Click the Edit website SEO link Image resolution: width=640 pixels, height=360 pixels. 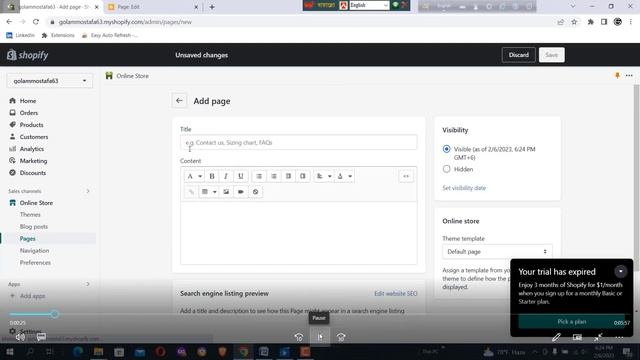click(x=396, y=293)
